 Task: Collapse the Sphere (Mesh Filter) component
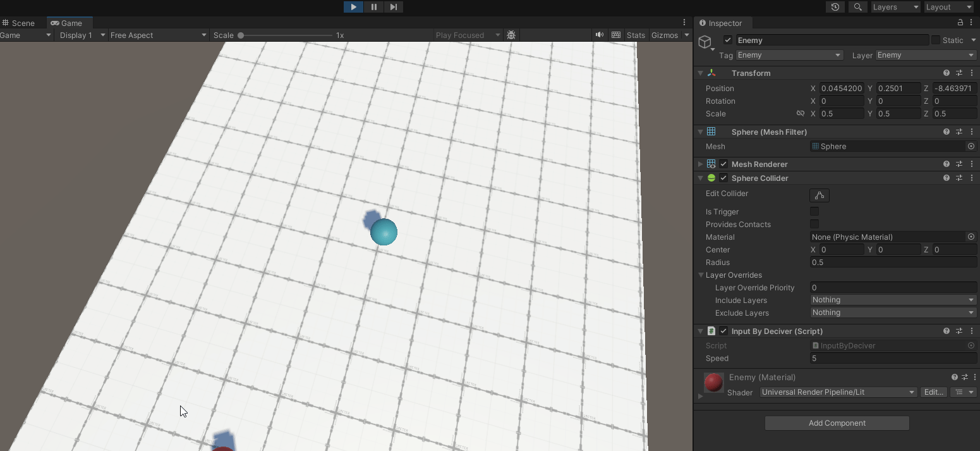pos(701,132)
